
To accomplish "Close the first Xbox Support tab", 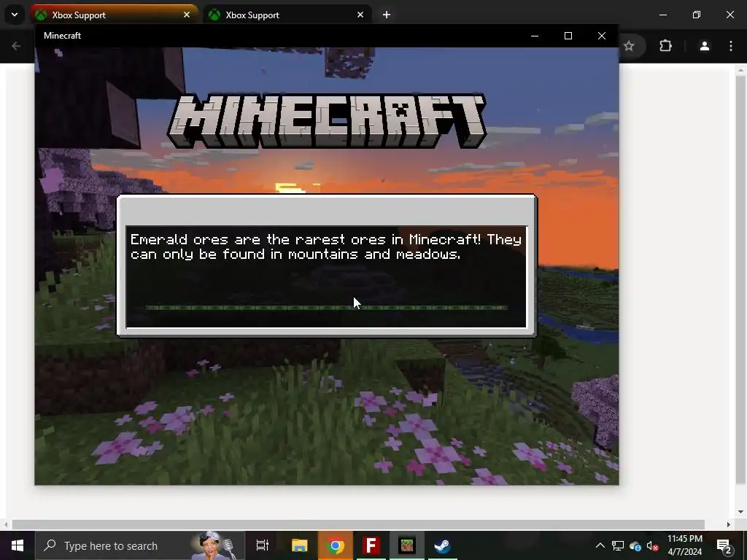I will (x=187, y=15).
